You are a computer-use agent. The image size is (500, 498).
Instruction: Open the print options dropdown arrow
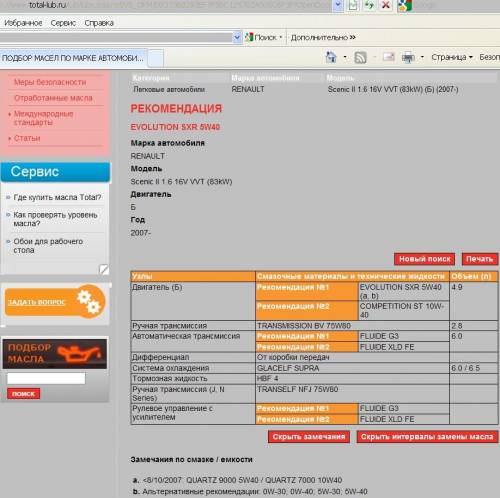coord(422,57)
